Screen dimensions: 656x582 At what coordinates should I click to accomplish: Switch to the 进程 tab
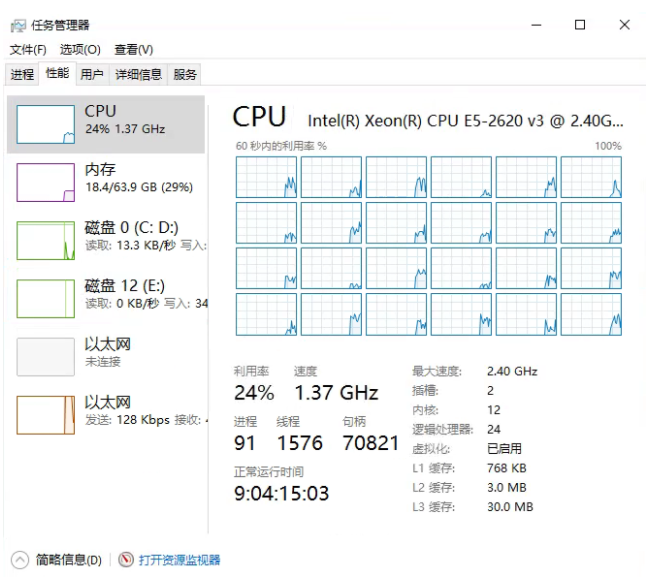pyautogui.click(x=22, y=74)
